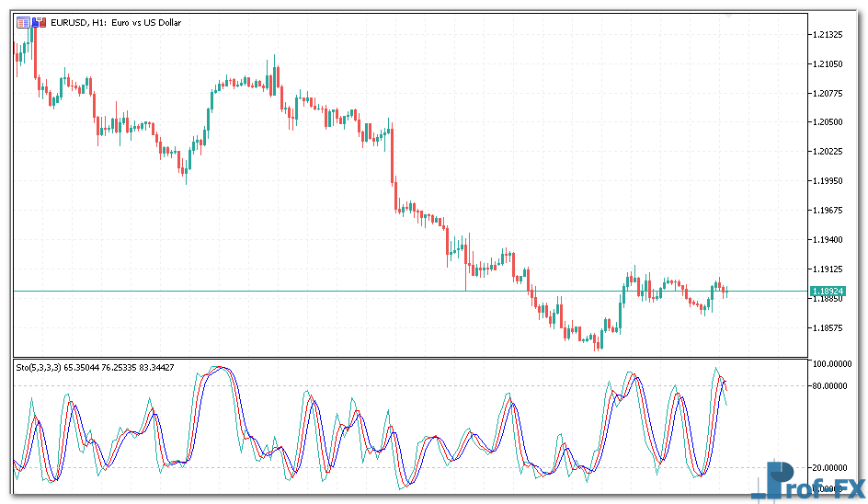Click the 80.00000 overbought level label
The width and height of the screenshot is (868, 504).
[x=831, y=385]
